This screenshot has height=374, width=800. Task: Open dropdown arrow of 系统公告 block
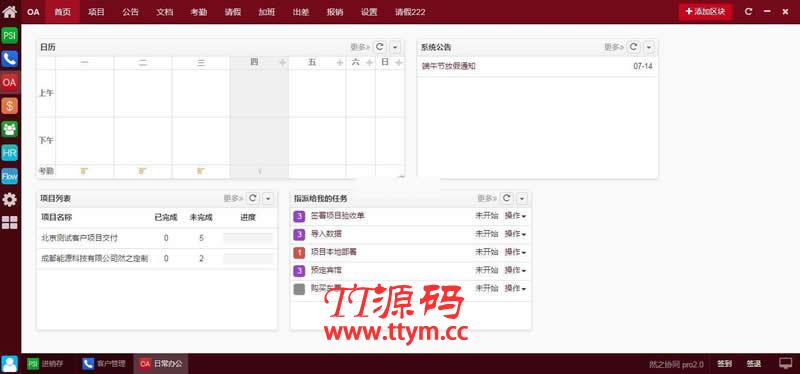click(x=649, y=47)
